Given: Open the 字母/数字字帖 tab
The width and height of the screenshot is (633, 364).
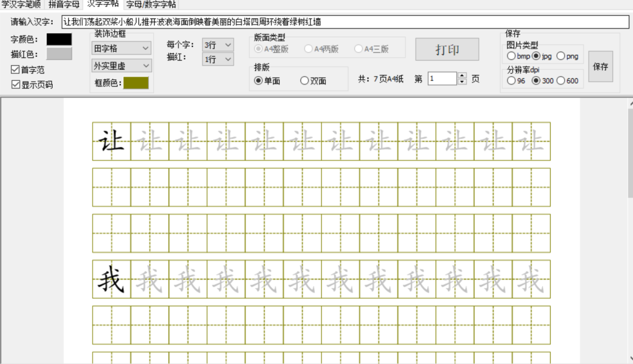Looking at the screenshot, I should click(x=151, y=5).
